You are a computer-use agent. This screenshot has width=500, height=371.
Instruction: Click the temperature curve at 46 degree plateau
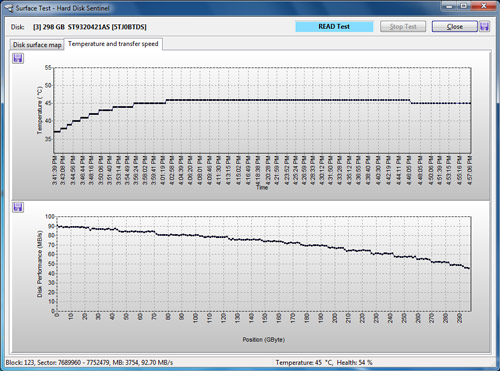(x=288, y=100)
